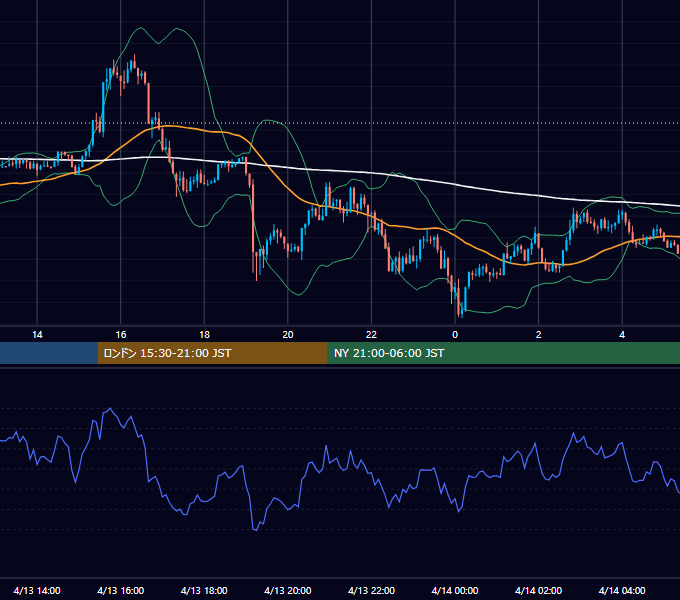This screenshot has height=600, width=680.
Task: Click the 0 hour label on price chart axis
Action: click(455, 335)
